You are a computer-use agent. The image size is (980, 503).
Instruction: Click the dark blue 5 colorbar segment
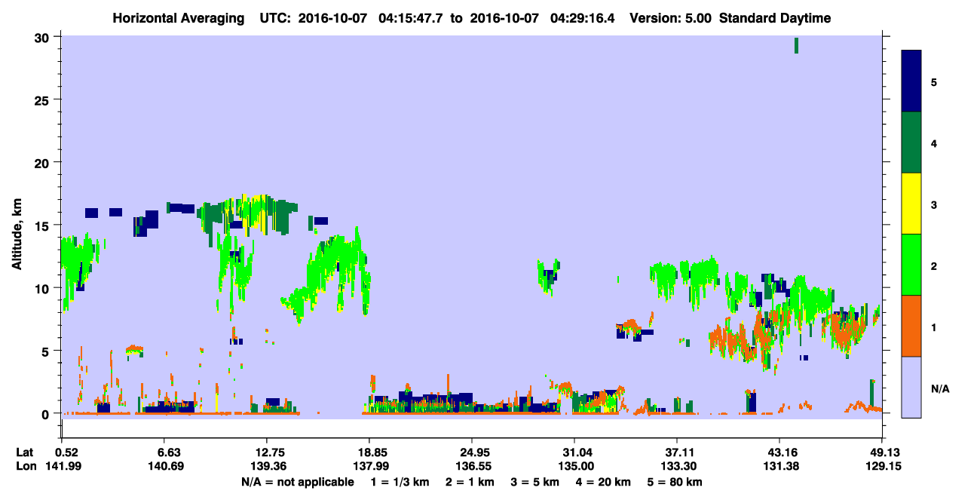(911, 81)
